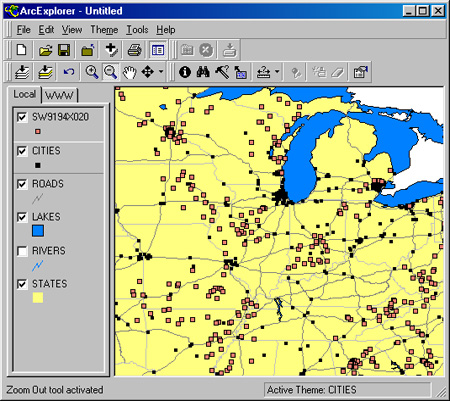
Task: Switch to the Local tab
Action: point(24,94)
